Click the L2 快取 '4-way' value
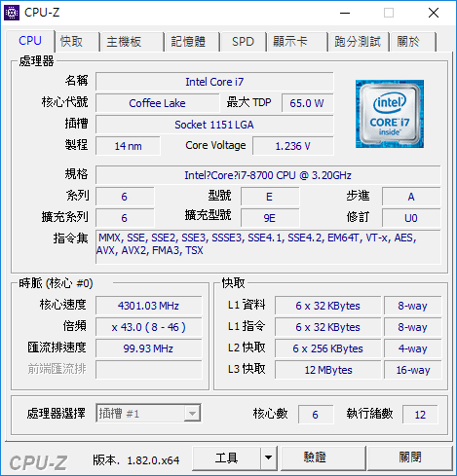This screenshot has width=457, height=476. (x=412, y=348)
